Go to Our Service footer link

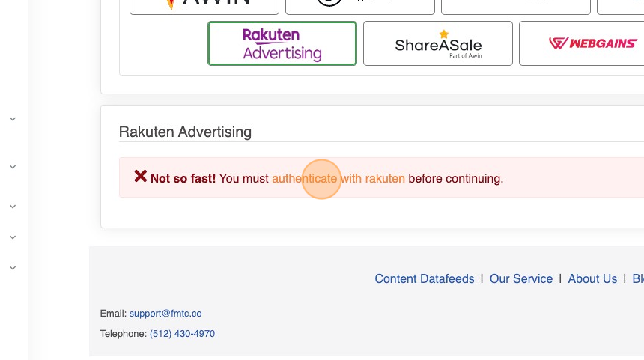pyautogui.click(x=521, y=279)
